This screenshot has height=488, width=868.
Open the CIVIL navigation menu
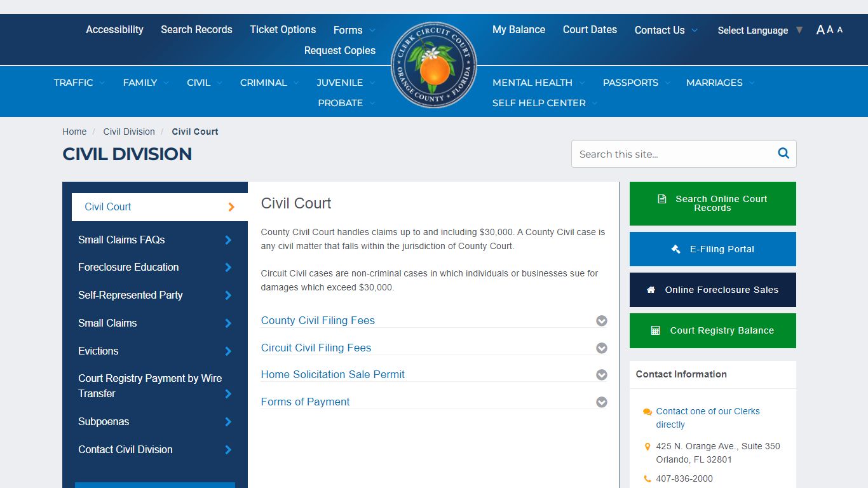click(205, 83)
